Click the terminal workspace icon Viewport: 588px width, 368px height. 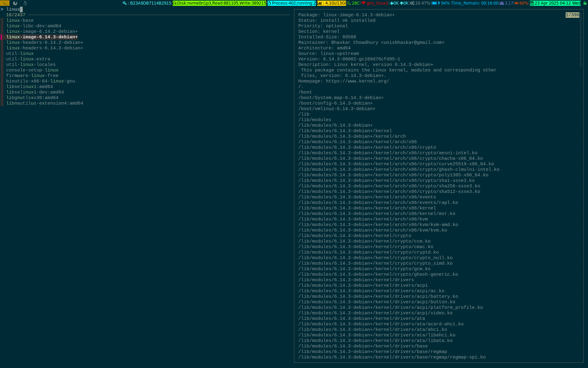5,3
